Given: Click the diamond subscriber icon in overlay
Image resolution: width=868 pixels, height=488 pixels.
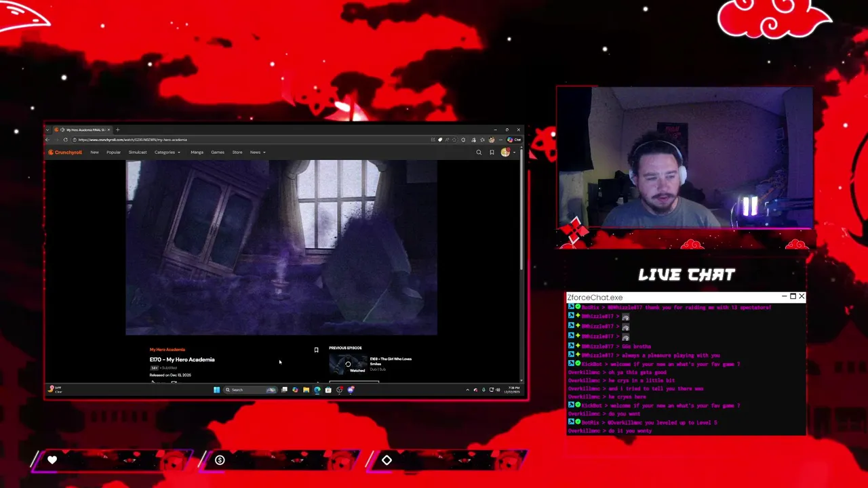Looking at the screenshot, I should 387,460.
